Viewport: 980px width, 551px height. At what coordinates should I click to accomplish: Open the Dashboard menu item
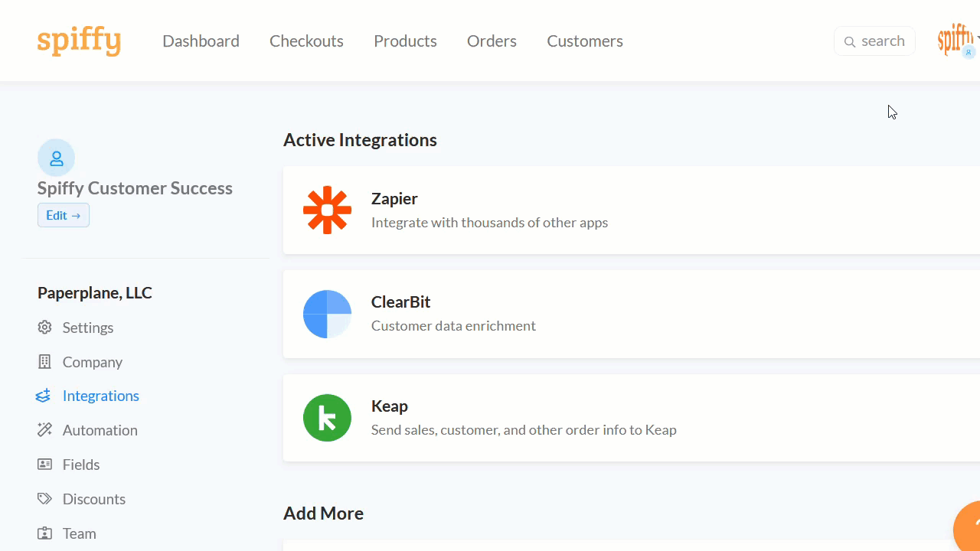[201, 41]
